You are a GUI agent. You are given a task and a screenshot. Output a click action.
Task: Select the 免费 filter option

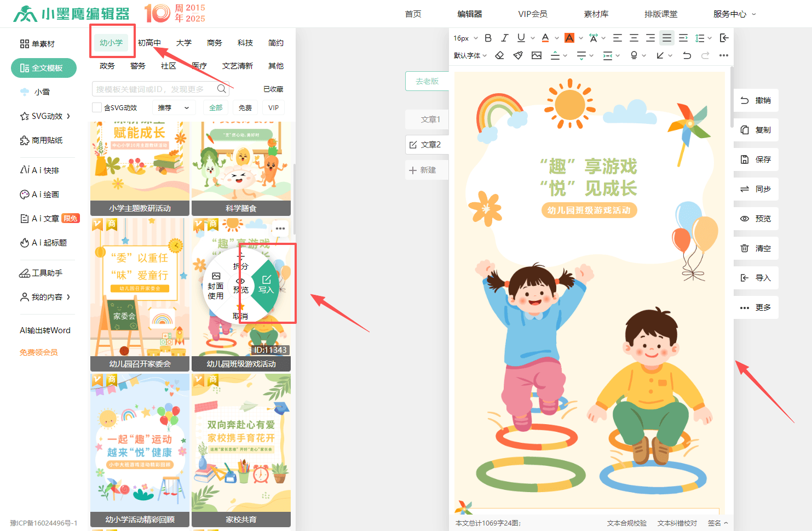point(245,108)
